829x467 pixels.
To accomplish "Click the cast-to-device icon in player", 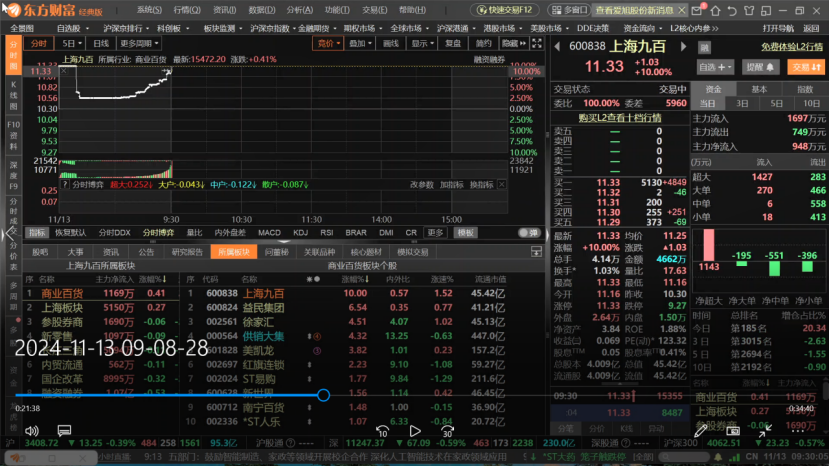I will point(733,431).
